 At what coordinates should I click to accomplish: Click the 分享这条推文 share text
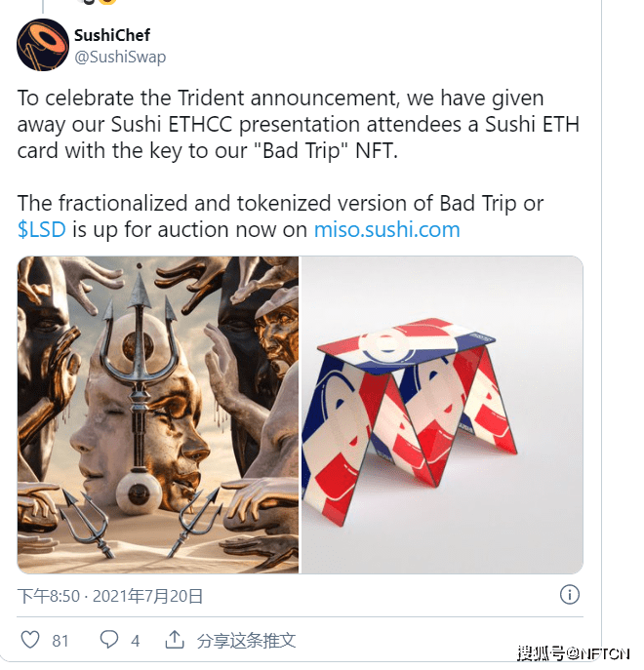pyautogui.click(x=246, y=640)
